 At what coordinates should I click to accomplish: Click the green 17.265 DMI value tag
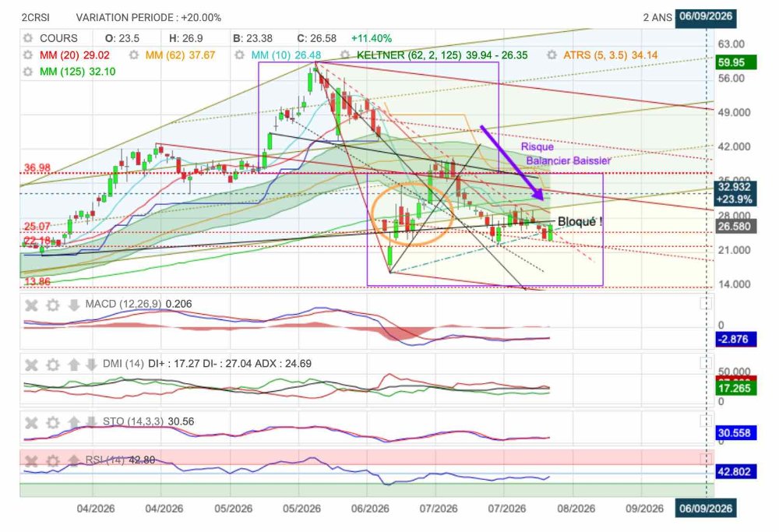(736, 389)
